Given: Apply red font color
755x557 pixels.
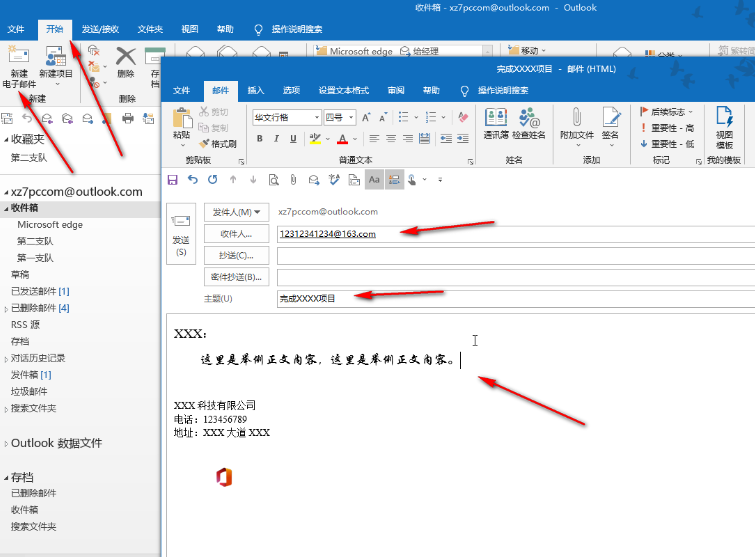Looking at the screenshot, I should [342, 139].
